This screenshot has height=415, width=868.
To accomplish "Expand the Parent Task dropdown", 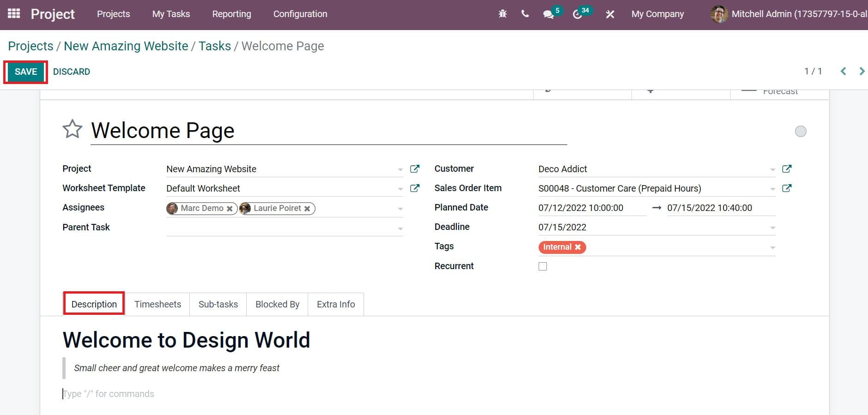I will [x=400, y=229].
